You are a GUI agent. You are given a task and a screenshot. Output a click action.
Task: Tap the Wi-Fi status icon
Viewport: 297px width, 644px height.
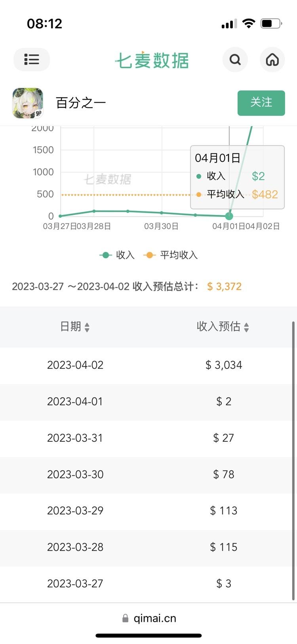(249, 23)
